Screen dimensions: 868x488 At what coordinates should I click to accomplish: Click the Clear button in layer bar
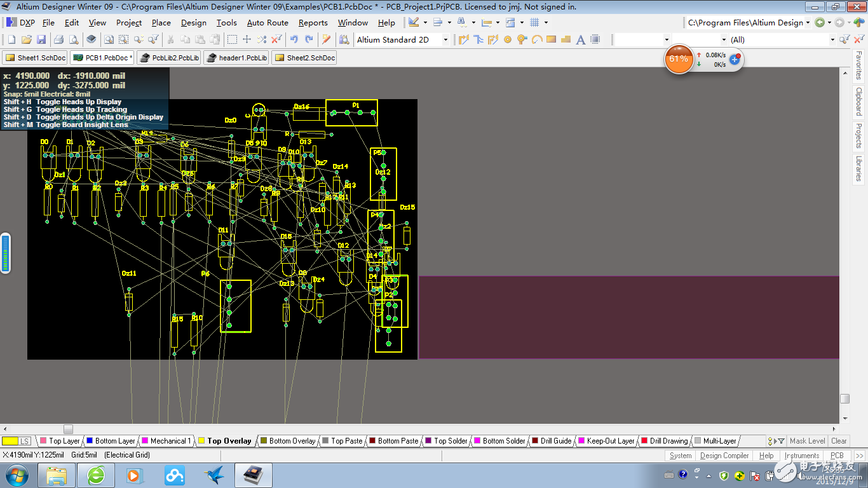[839, 440]
